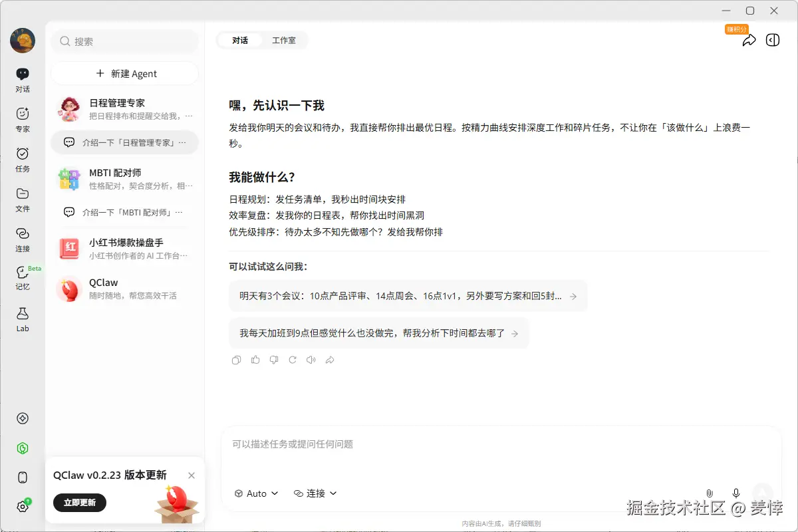Click the heading 嘿，先认识一下我
This screenshot has width=798, height=532.
pos(277,106)
